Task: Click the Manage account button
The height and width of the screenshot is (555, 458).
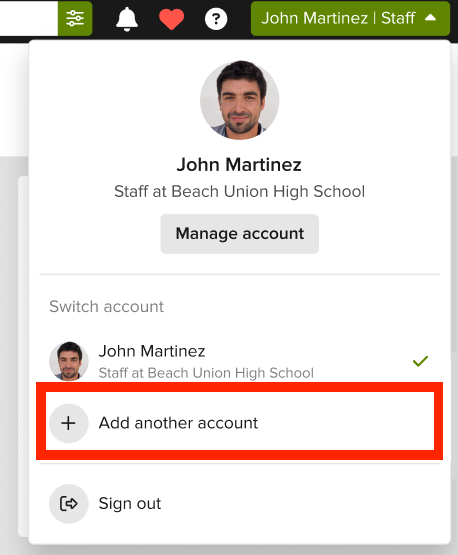Action: [240, 234]
